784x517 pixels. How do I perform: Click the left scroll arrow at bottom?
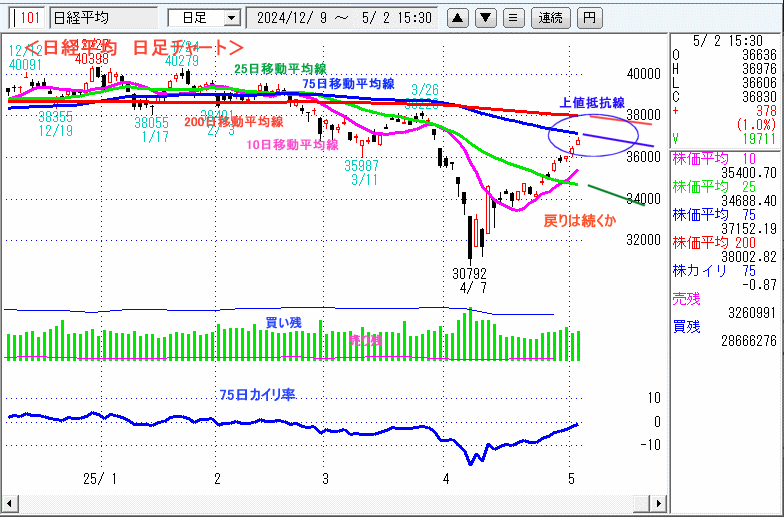click(9, 503)
